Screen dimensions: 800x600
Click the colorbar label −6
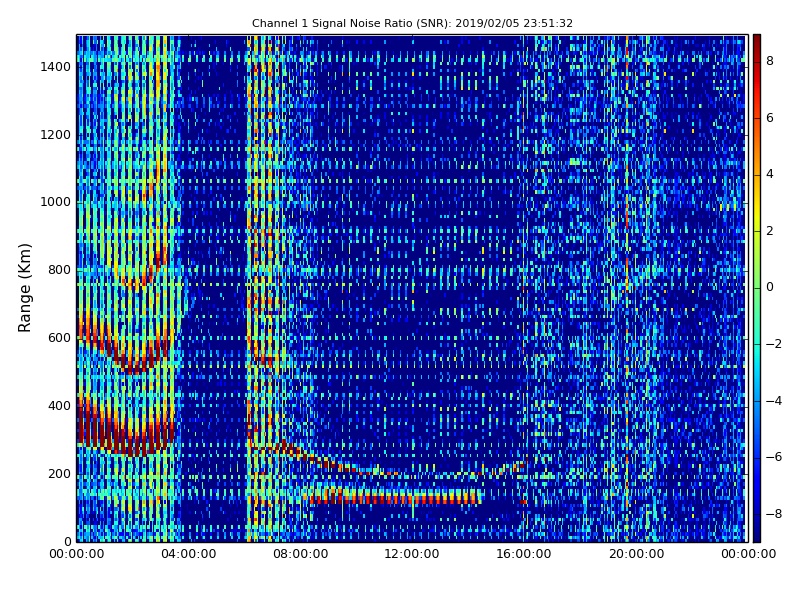[773, 457]
